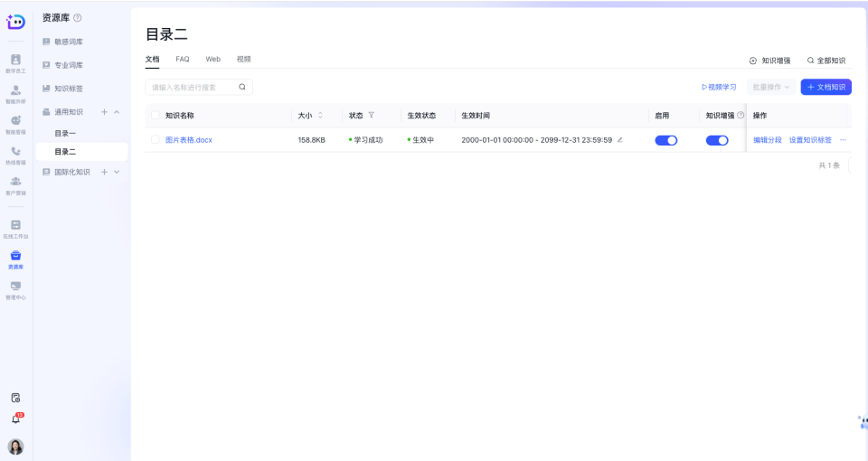
Task: Expand the 国际化知识 folder chevron
Action: [117, 172]
